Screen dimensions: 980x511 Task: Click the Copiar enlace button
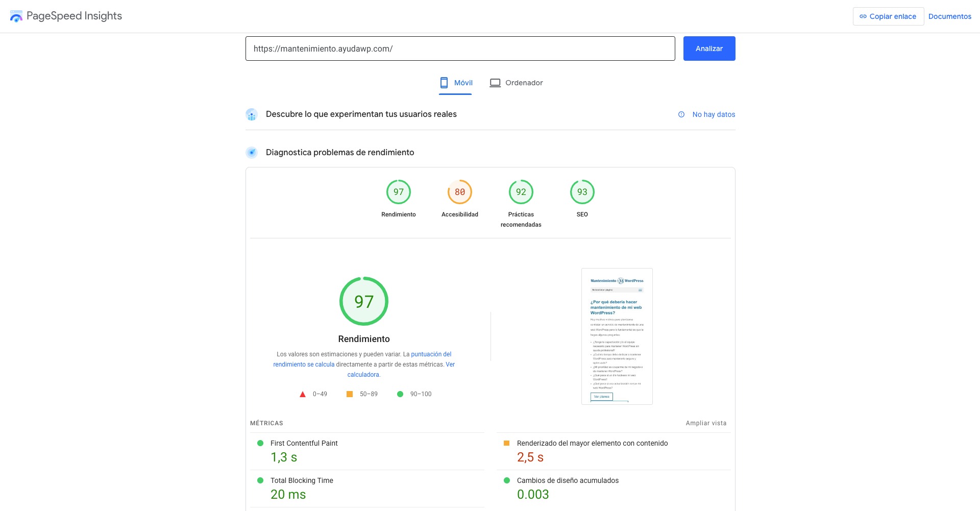click(888, 16)
